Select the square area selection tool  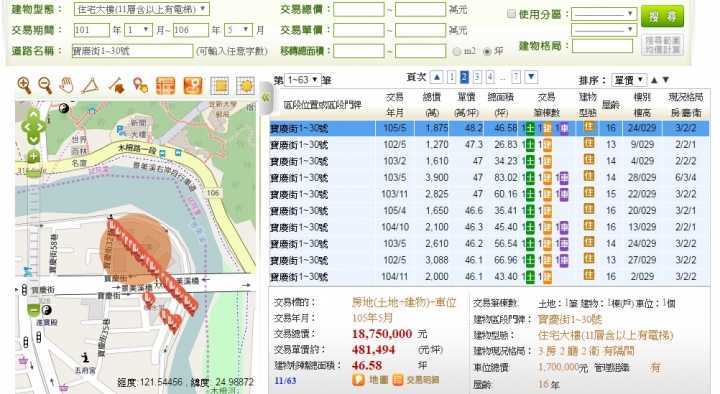point(219,86)
